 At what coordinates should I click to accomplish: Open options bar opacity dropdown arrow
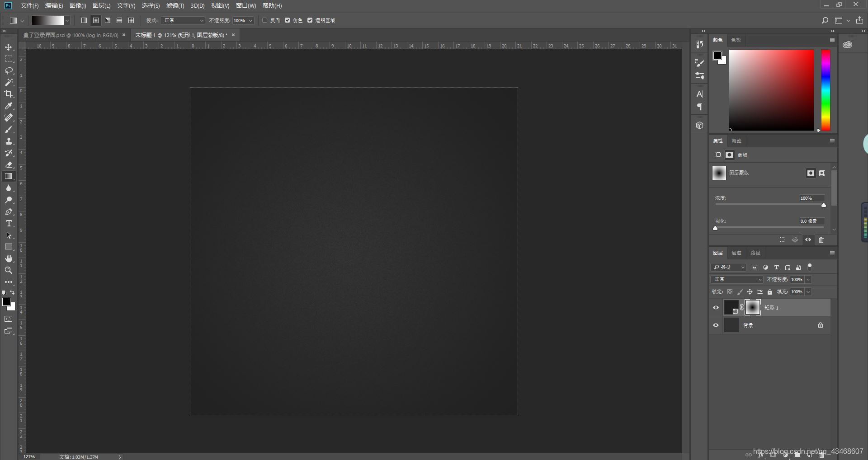(250, 20)
